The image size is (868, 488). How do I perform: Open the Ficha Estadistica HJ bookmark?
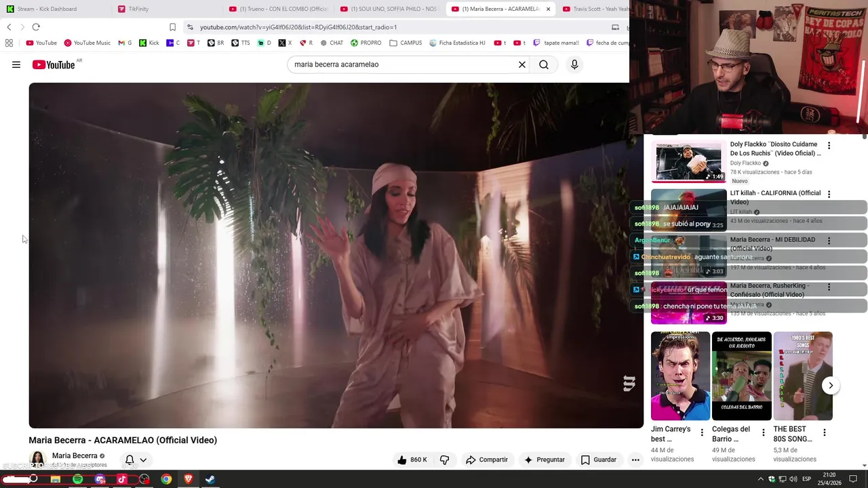click(457, 43)
